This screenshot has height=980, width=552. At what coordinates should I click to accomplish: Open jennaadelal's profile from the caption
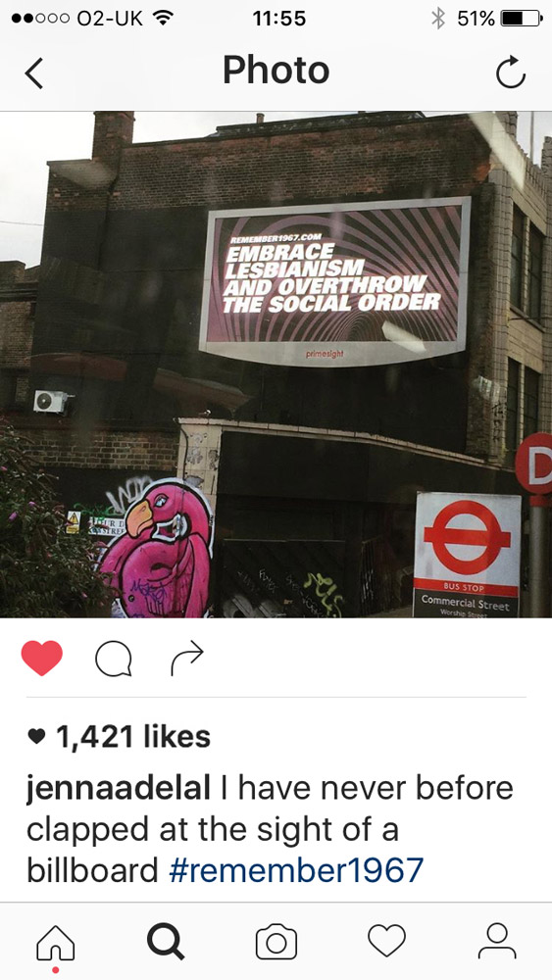(119, 790)
